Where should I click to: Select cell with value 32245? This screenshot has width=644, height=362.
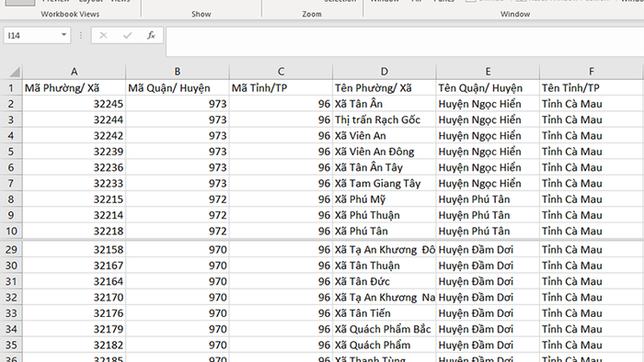(x=74, y=104)
